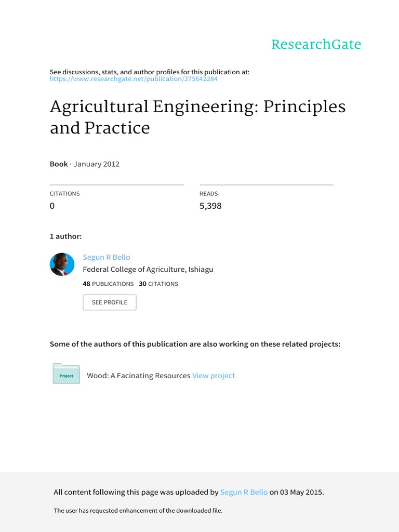399x532 pixels.
Task: Click Federal College of Agriculture, Ishiagu text
Action: 148,269
